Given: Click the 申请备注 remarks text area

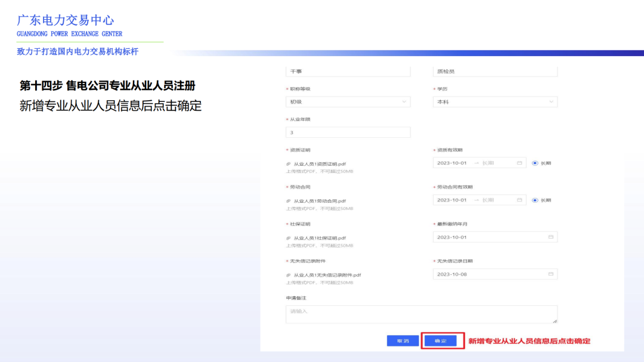Looking at the screenshot, I should (x=422, y=314).
